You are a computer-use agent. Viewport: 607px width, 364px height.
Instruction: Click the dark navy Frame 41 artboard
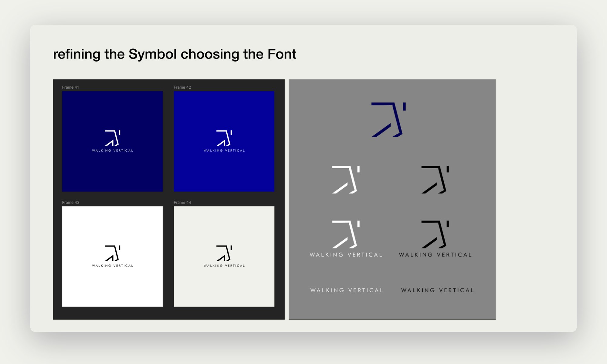[112, 141]
